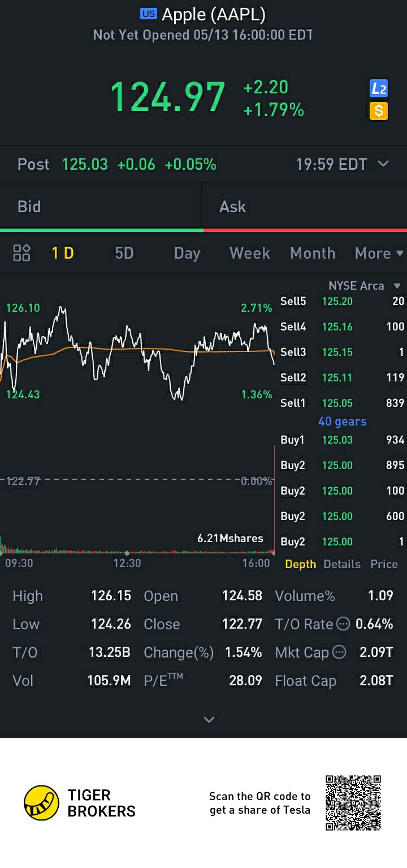This screenshot has width=407, height=868.
Task: Open T/O Rate info icon
Action: 343,624
